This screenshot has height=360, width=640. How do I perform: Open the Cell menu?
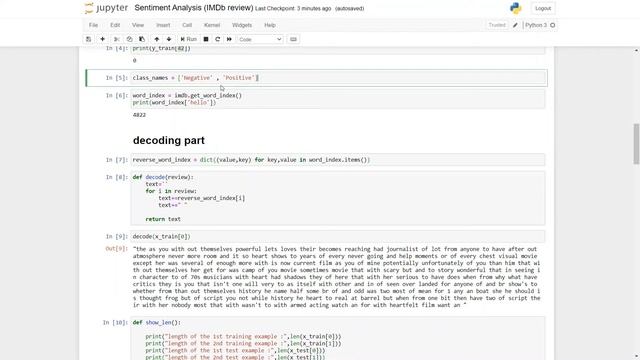click(187, 25)
